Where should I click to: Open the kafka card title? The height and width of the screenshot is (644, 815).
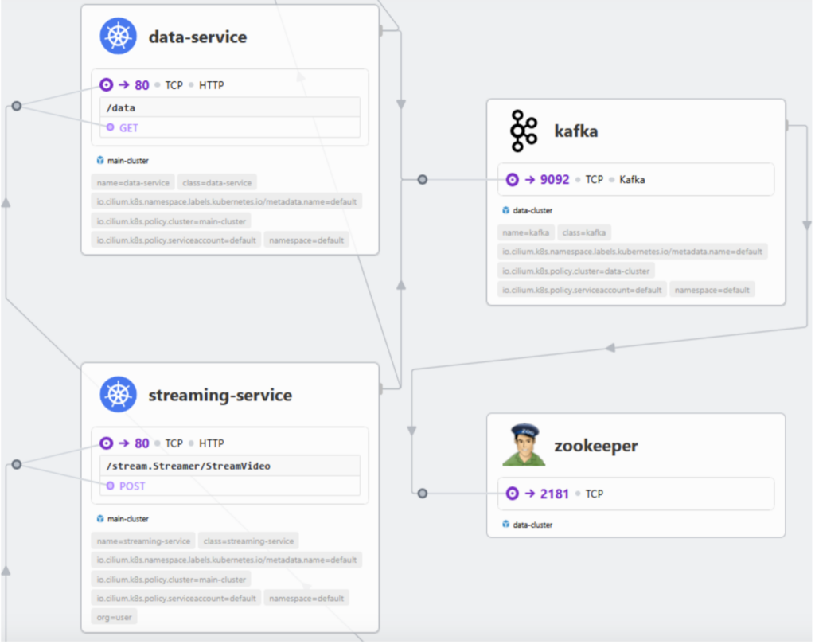pos(576,131)
